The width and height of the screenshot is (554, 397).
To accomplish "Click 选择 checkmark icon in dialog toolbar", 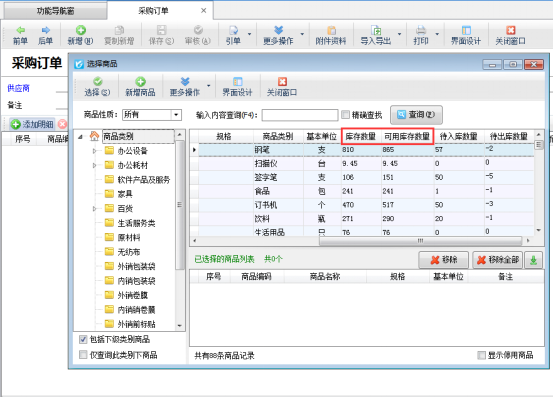I will [98, 82].
